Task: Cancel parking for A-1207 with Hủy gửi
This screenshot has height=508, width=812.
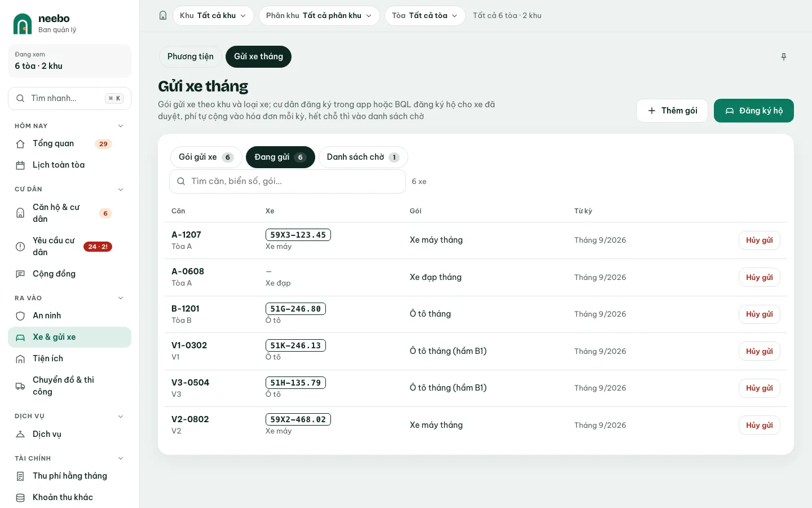Action: pyautogui.click(x=760, y=240)
